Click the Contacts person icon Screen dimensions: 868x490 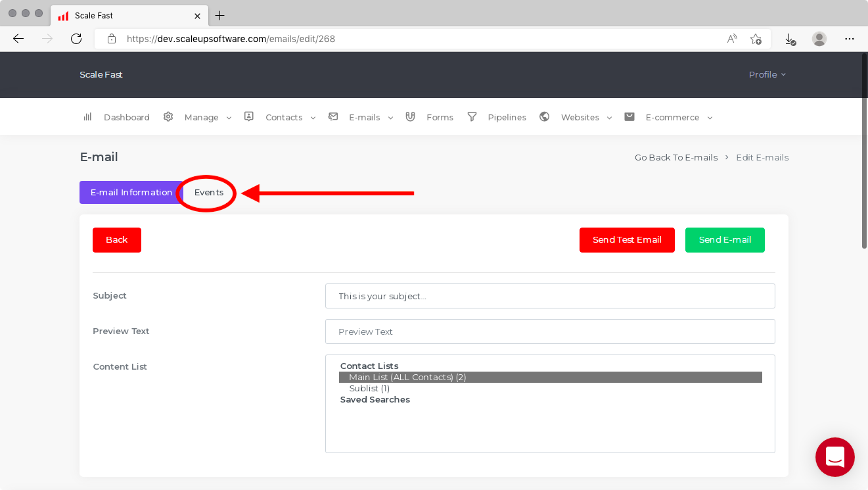click(249, 116)
